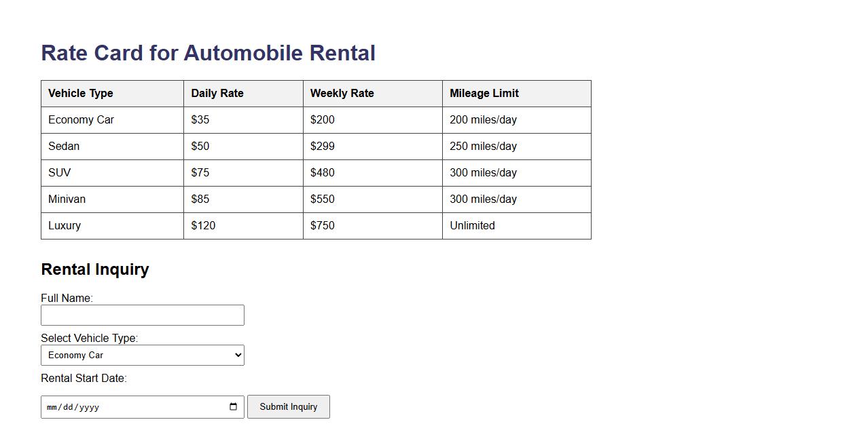
Task: Select the Weekly Rate column header
Action: (x=342, y=94)
